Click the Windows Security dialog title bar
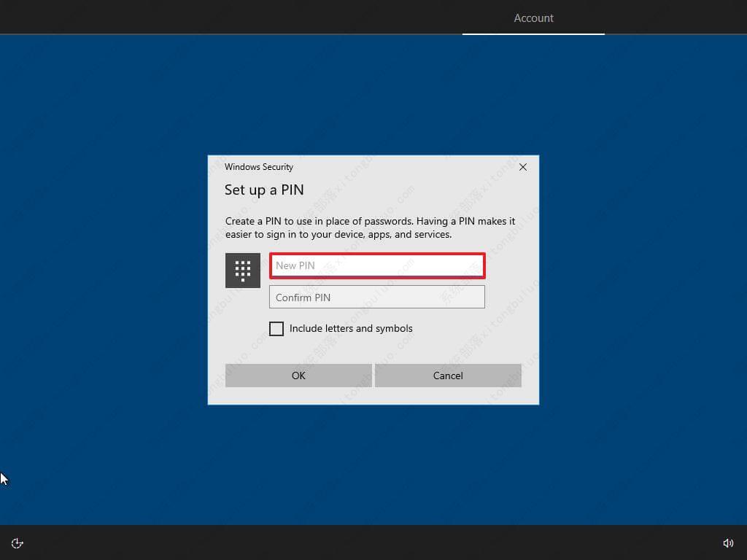This screenshot has width=747, height=560. pyautogui.click(x=259, y=167)
